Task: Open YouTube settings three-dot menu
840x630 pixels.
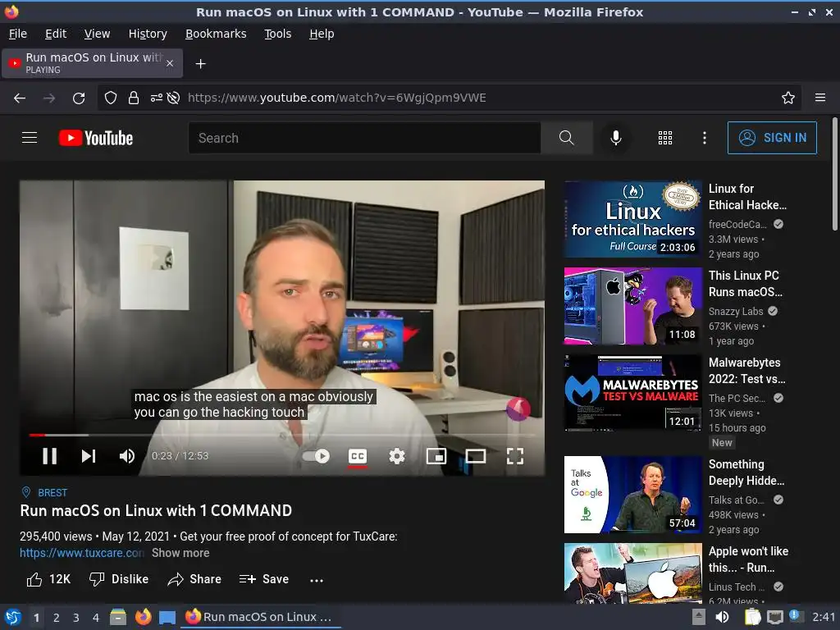Action: pyautogui.click(x=705, y=138)
